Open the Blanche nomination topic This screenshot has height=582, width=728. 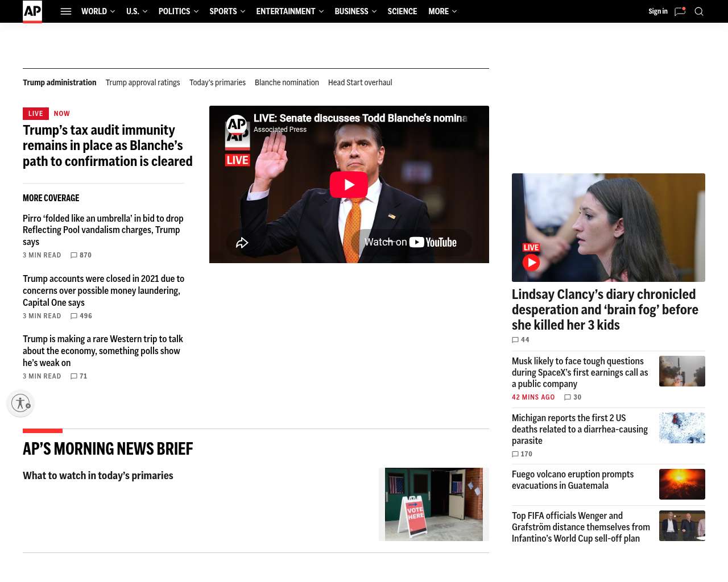(287, 82)
